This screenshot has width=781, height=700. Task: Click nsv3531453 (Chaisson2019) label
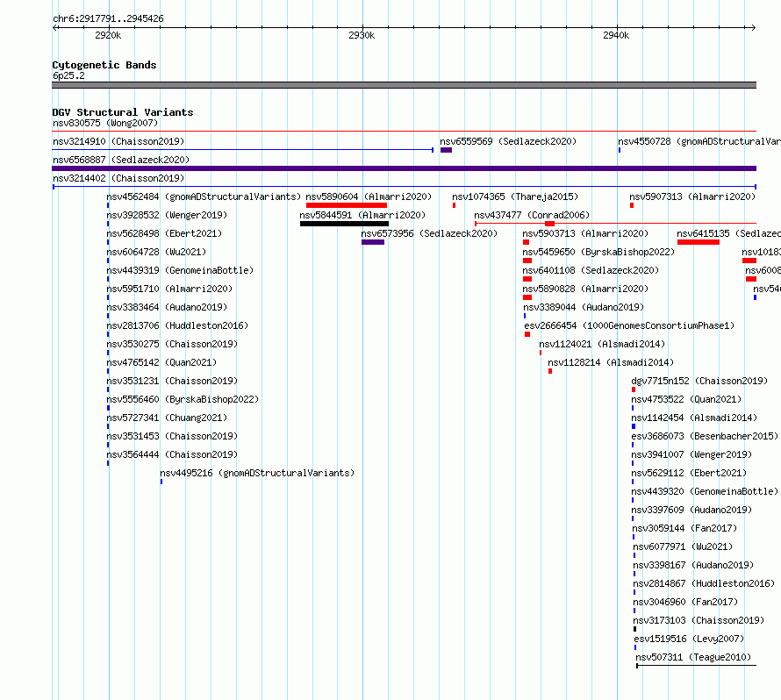[x=172, y=436]
